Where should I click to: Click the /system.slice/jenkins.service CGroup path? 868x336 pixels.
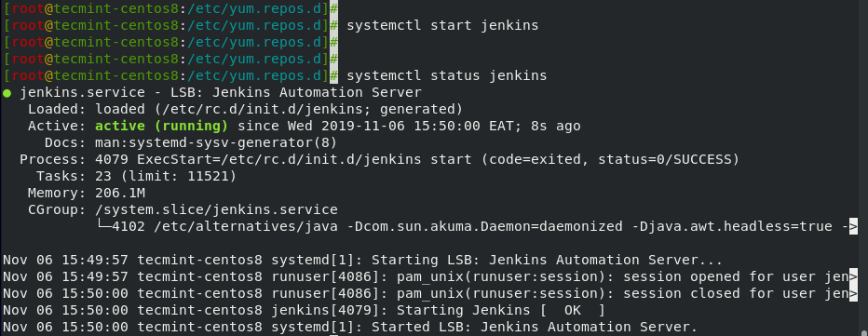point(216,209)
